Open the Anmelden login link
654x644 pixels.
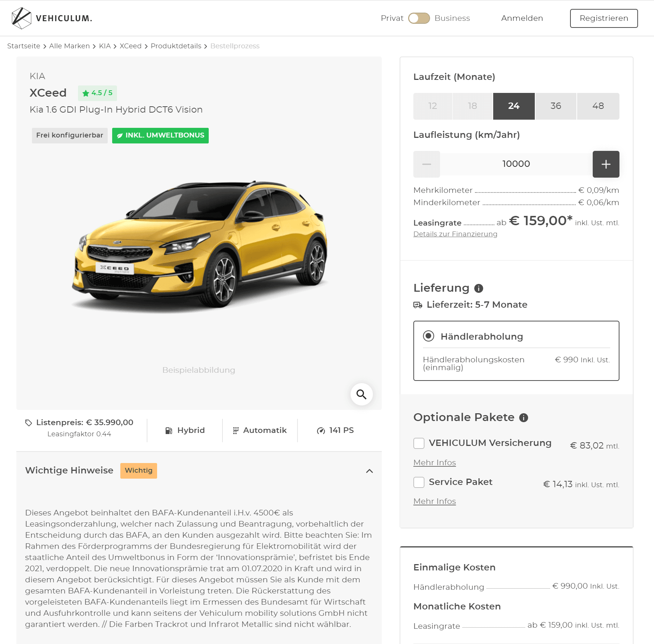pos(522,18)
